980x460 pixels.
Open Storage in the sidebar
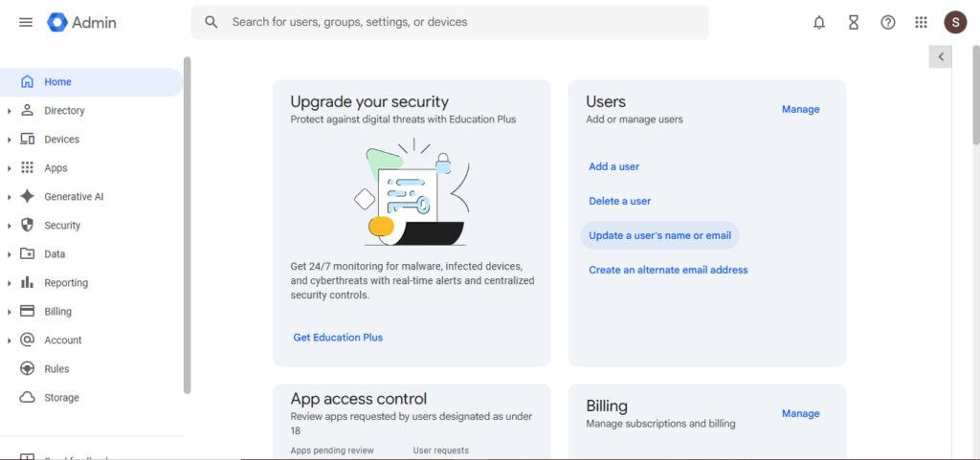click(x=61, y=398)
